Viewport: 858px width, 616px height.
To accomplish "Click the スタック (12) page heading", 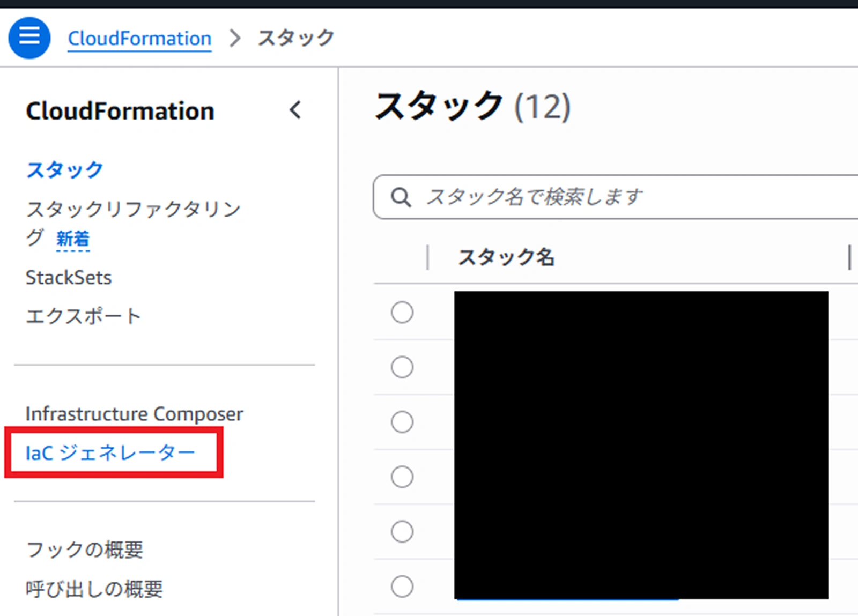I will [x=472, y=106].
